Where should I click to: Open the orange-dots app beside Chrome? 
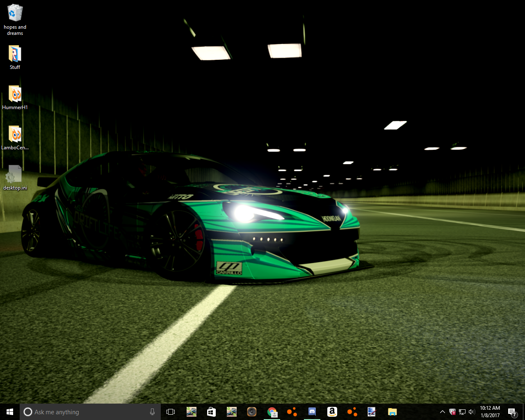292,412
